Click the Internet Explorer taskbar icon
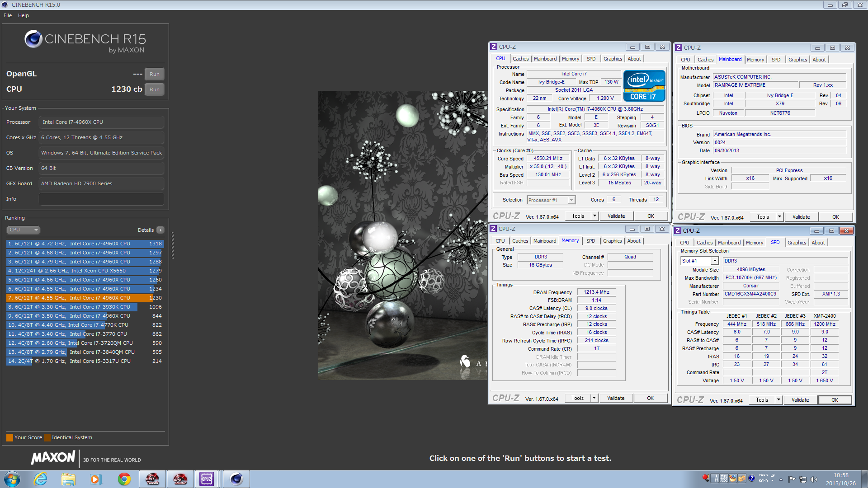Viewport: 868px width, 488px height. coord(41,479)
